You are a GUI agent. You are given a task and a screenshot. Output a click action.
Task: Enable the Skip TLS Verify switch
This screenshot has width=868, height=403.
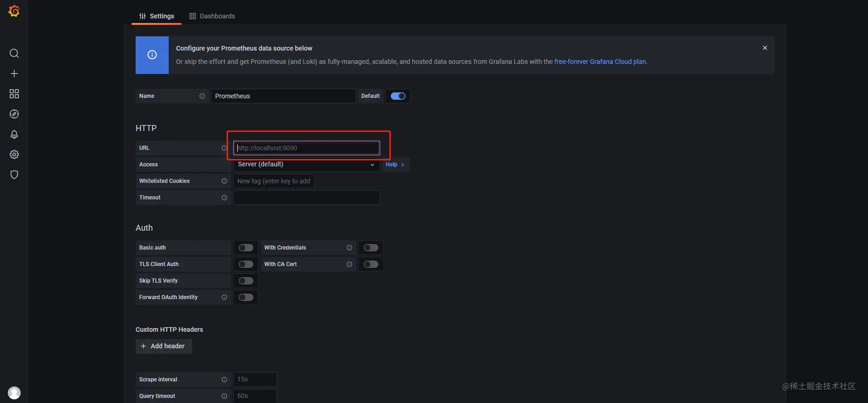pos(246,281)
